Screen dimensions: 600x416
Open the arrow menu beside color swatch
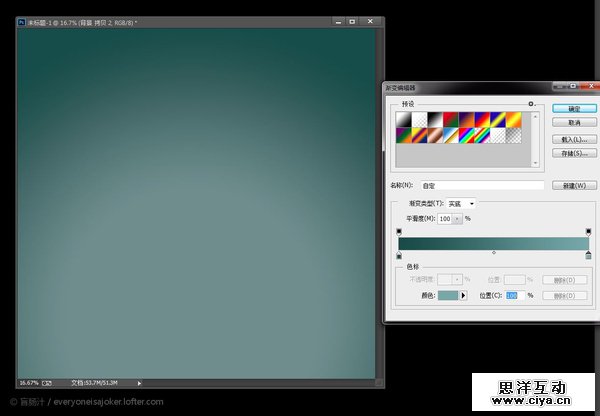(463, 295)
